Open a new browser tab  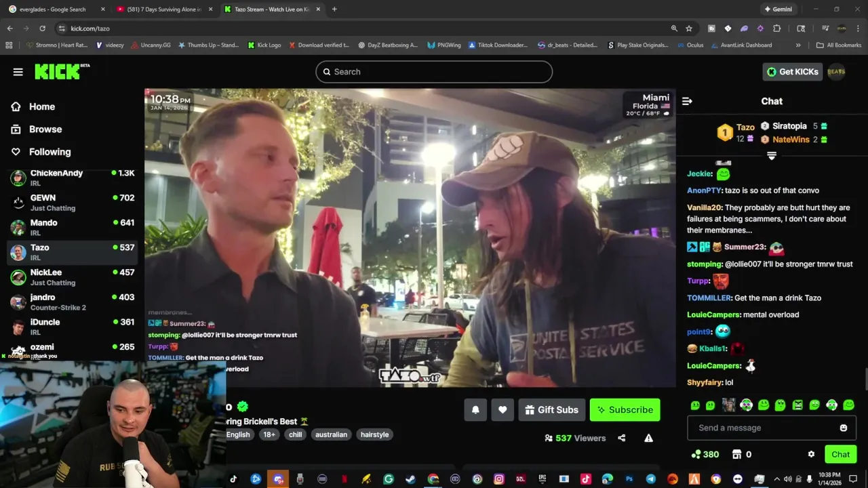tap(334, 9)
